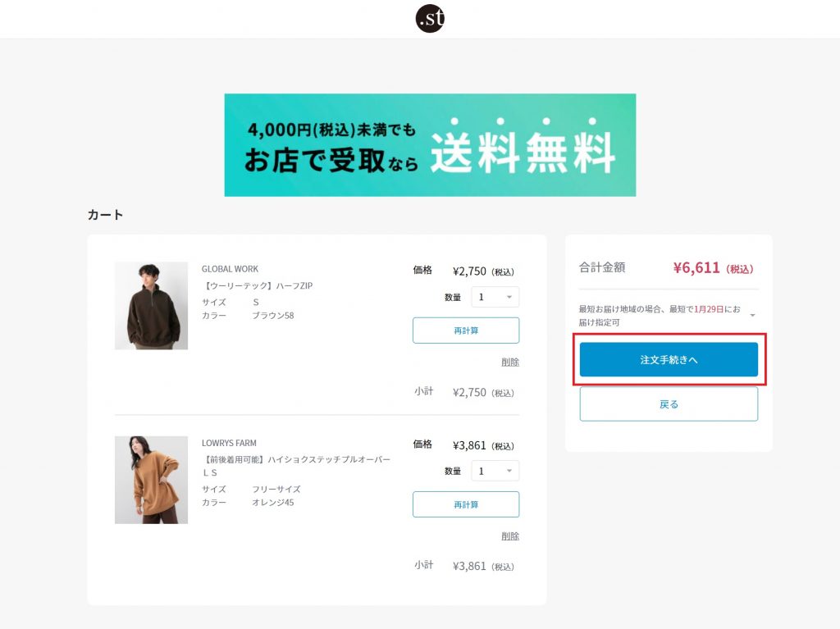Viewport: 840px width, 629px height.
Task: Open quantity dropdown for the LOWRYS FARM item
Action: (x=495, y=471)
